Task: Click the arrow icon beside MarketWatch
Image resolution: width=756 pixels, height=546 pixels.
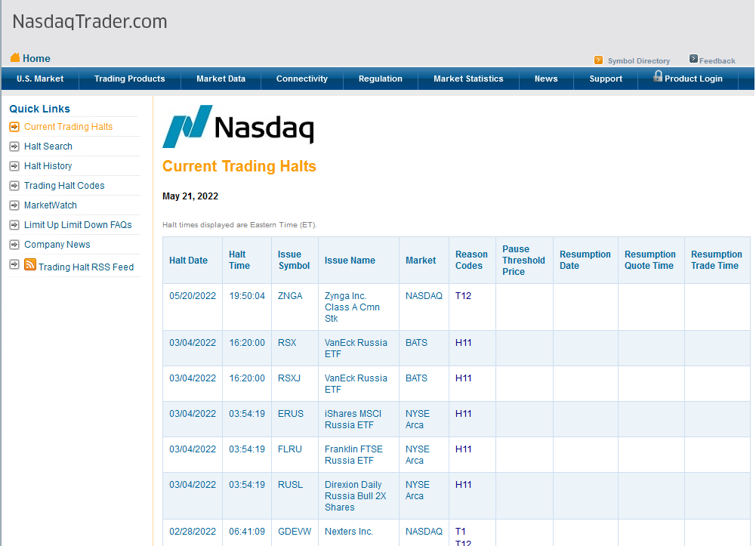Action: point(14,205)
